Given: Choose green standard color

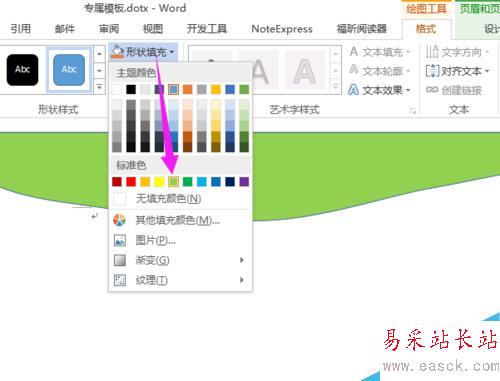Looking at the screenshot, I should [x=187, y=182].
